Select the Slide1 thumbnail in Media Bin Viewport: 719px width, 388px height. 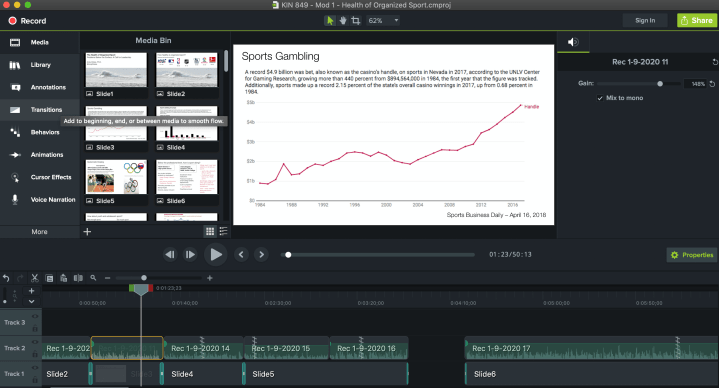pyautogui.click(x=116, y=70)
